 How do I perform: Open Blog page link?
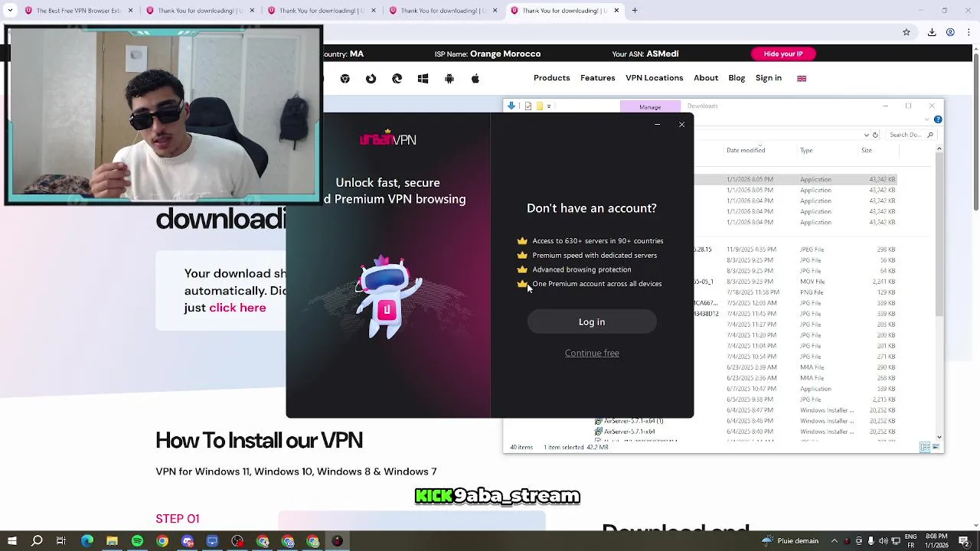click(x=737, y=78)
